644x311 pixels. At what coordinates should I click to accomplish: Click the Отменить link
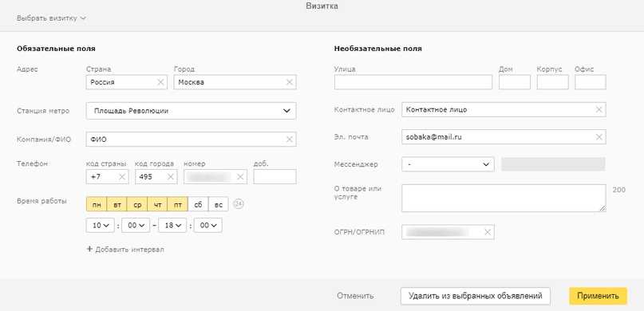pyautogui.click(x=355, y=296)
